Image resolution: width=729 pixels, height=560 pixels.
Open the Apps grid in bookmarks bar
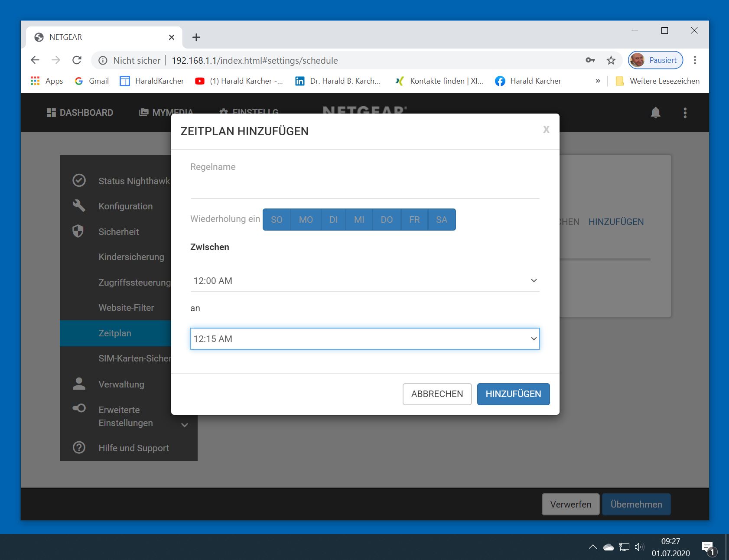pos(36,81)
